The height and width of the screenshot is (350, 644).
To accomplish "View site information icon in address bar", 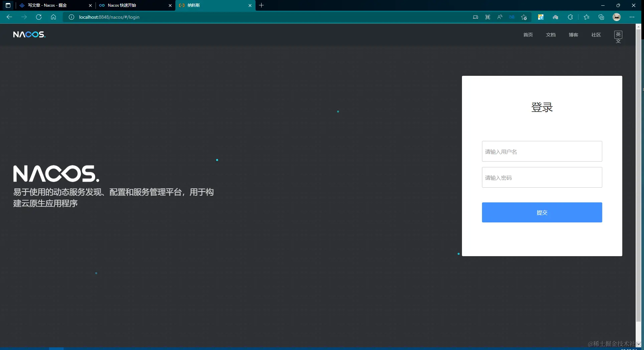I will [71, 17].
